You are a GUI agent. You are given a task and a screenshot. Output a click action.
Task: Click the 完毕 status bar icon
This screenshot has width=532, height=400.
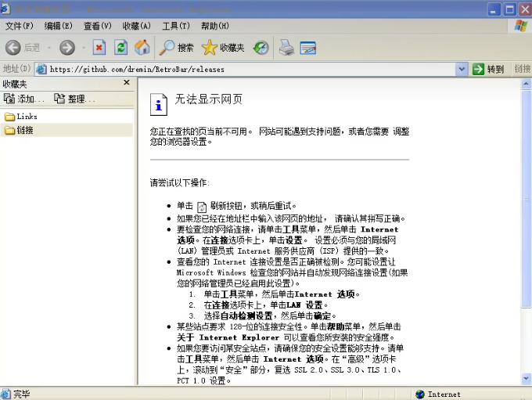coord(5,395)
